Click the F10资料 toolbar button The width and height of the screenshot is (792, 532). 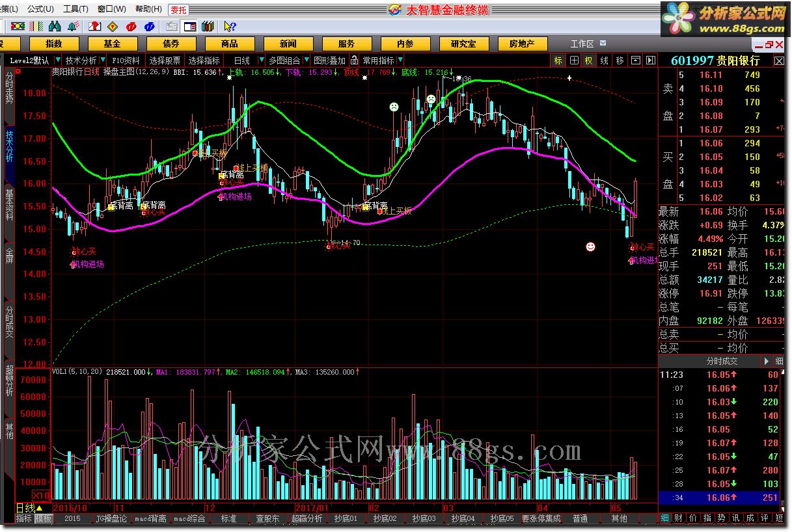coord(126,60)
